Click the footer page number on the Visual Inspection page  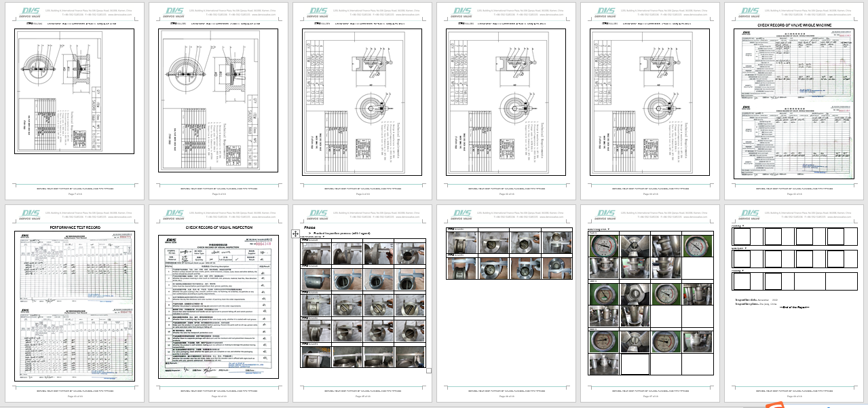coord(219,396)
